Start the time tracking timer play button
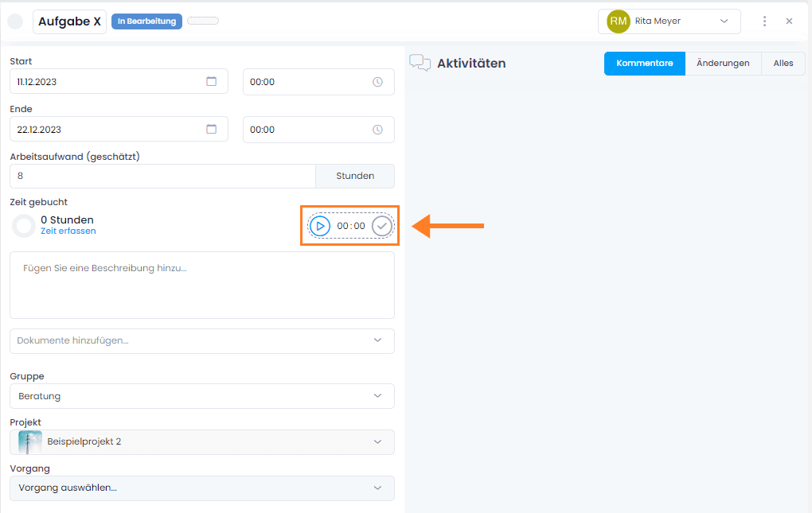Image resolution: width=812 pixels, height=513 pixels. click(x=320, y=226)
